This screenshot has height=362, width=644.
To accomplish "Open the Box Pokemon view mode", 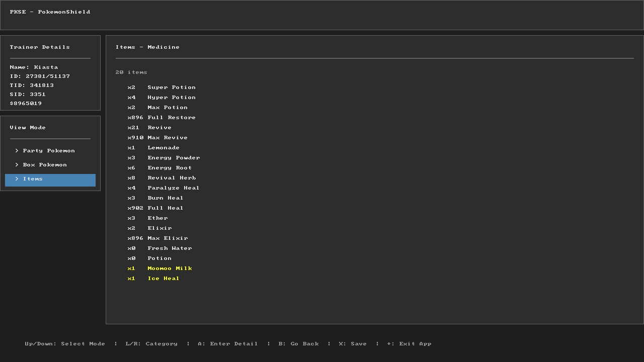I will tap(50, 165).
